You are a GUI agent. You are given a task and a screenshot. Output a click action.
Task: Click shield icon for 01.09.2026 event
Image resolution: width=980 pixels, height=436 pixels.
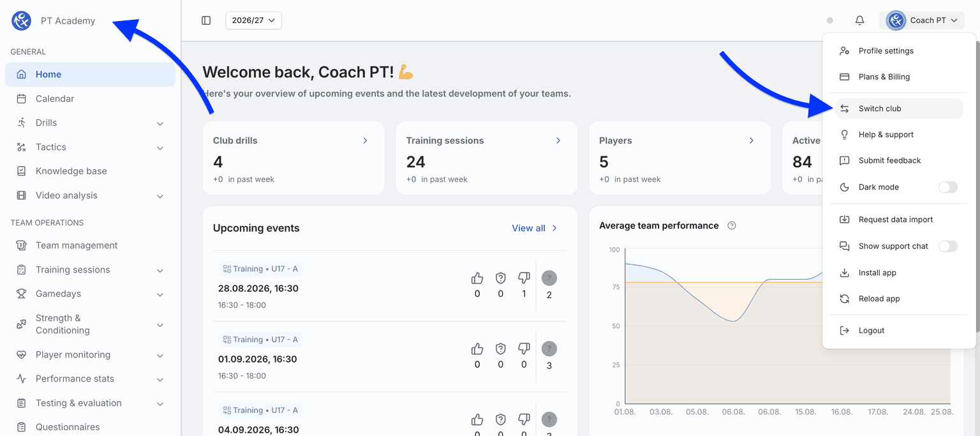[501, 349]
